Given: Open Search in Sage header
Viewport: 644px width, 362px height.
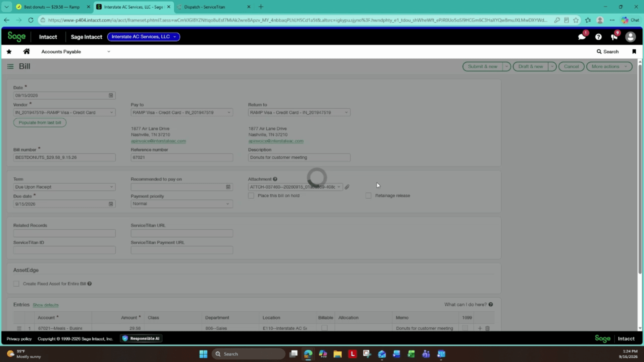Looking at the screenshot, I should click(607, 52).
